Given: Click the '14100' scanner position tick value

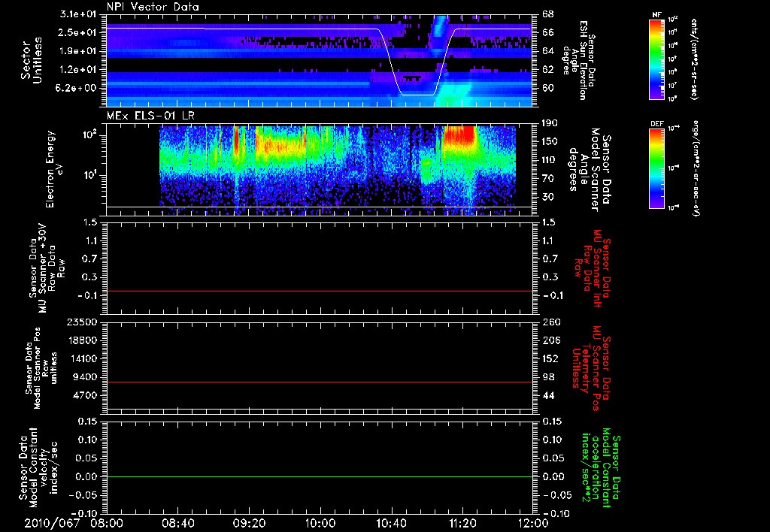Looking at the screenshot, I should [x=82, y=358].
